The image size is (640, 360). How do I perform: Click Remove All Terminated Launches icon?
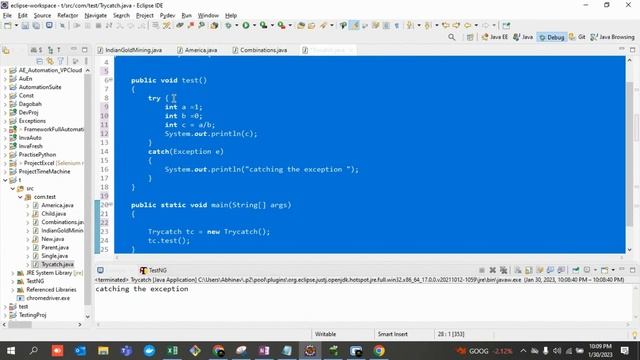pos(504,270)
